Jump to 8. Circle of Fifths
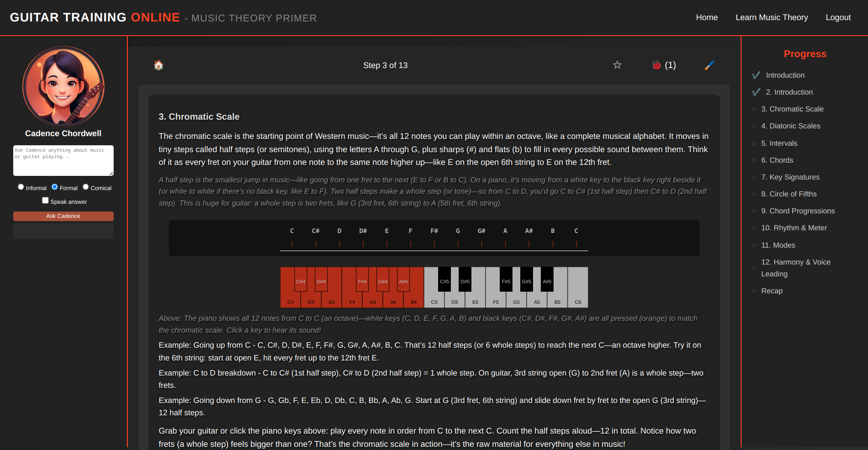 789,194
